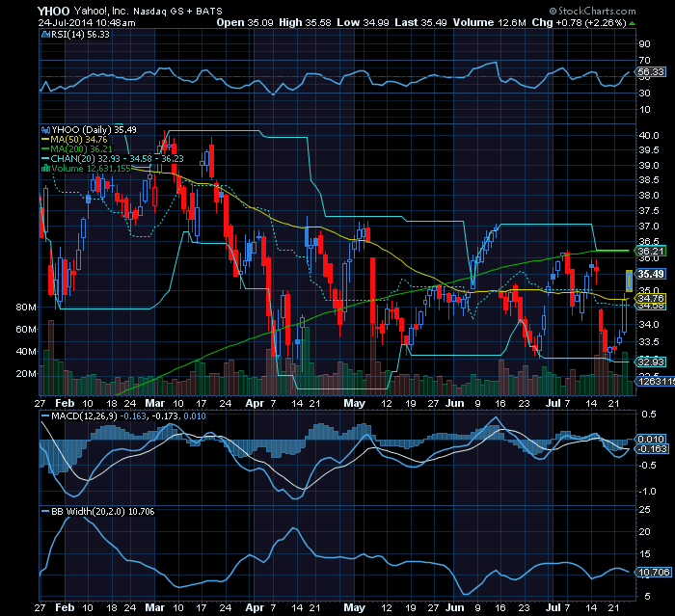Click the Last 35.49 value in header
Screen dimensions: 675x616
420,22
